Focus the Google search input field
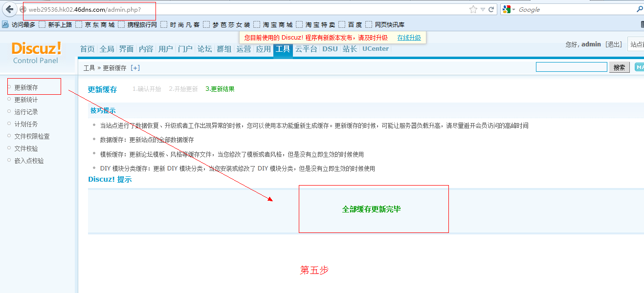The width and height of the screenshot is (644, 293). coord(576,9)
